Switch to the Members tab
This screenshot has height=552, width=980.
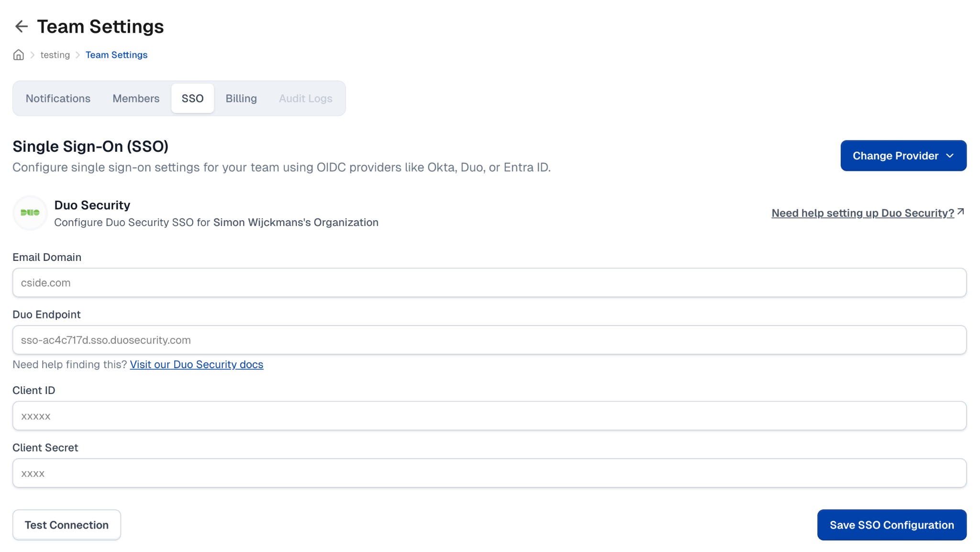[136, 98]
